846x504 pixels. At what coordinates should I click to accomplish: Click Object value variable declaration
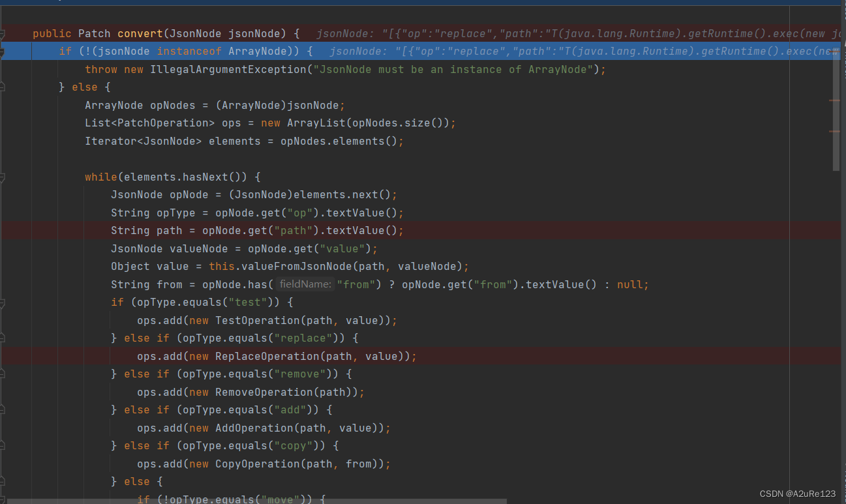click(x=150, y=266)
